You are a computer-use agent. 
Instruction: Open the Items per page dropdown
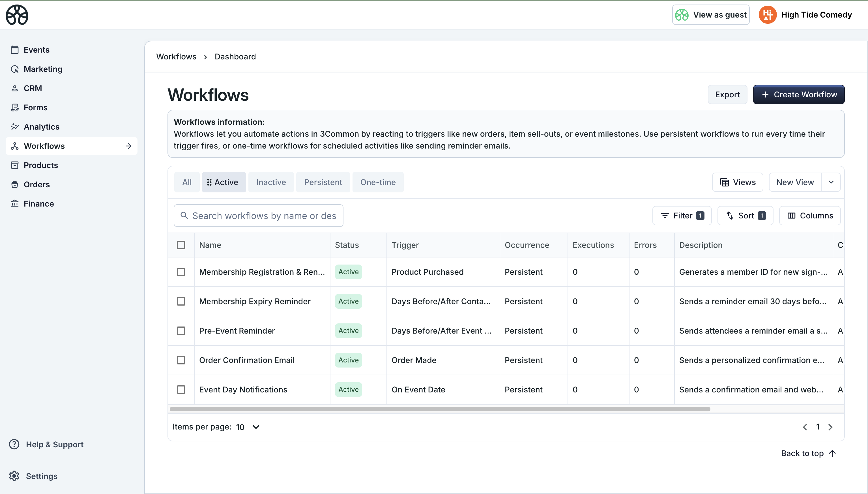pyautogui.click(x=248, y=427)
